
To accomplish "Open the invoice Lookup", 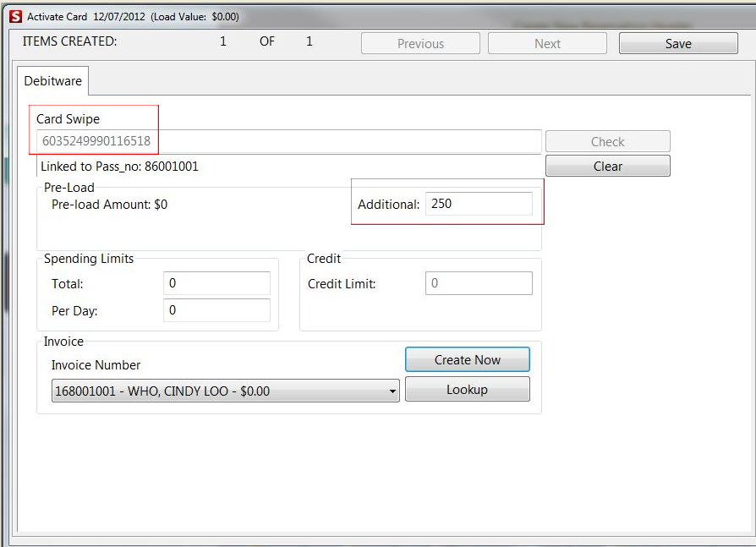I will pos(467,389).
